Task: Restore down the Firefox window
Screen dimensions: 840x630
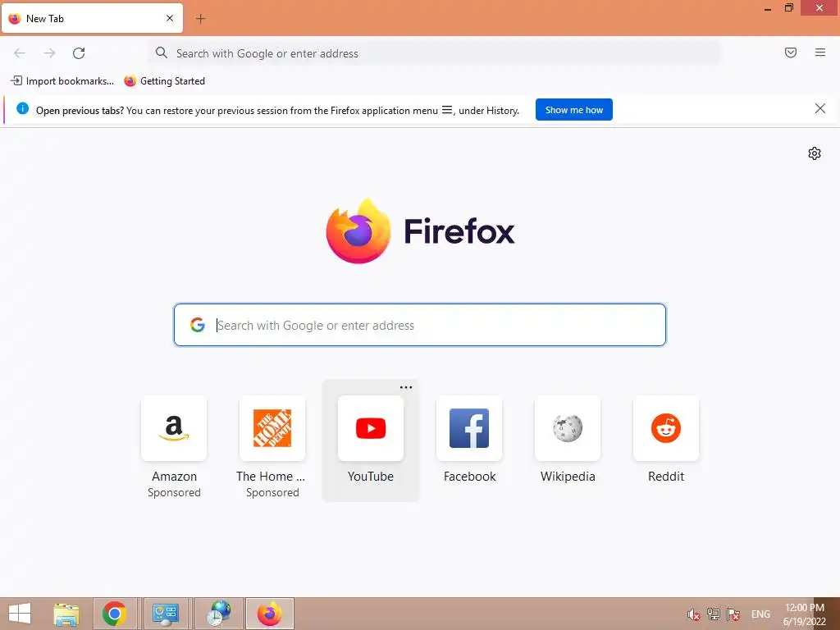Action: 789,8
